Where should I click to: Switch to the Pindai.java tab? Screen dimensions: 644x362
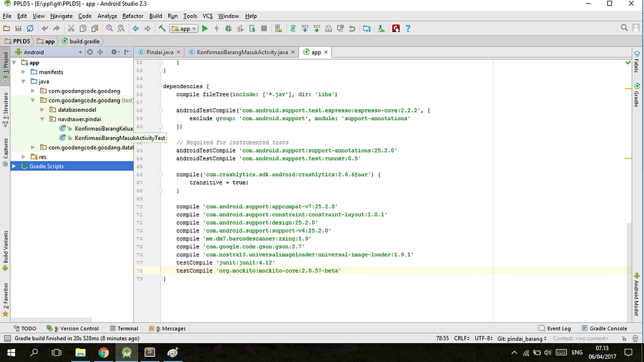coord(159,52)
